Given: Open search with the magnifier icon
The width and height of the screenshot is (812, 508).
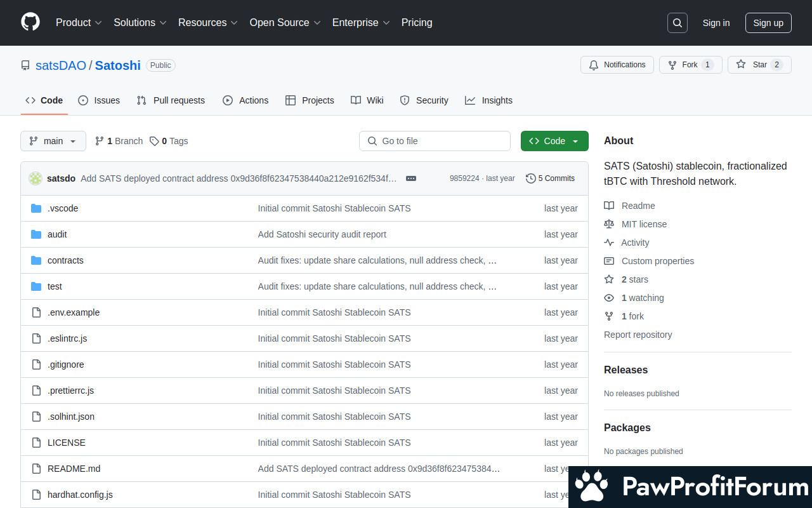Looking at the screenshot, I should pyautogui.click(x=678, y=23).
